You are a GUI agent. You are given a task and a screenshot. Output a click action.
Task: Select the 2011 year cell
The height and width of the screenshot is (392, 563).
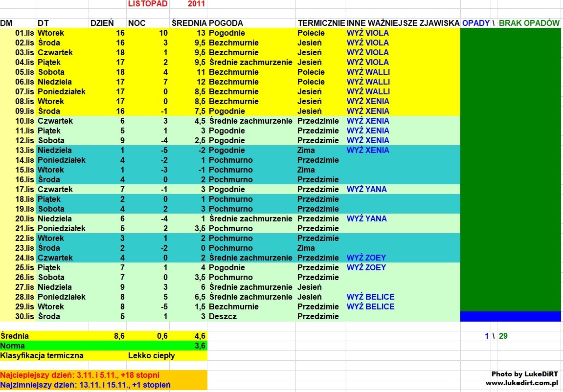point(196,4)
